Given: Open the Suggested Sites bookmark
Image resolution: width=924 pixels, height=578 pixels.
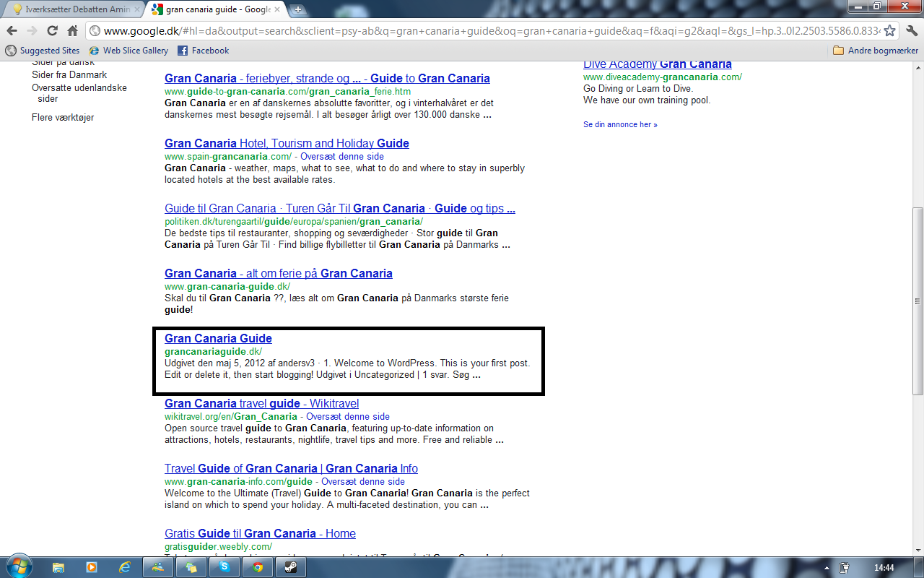Looking at the screenshot, I should 43,51.
